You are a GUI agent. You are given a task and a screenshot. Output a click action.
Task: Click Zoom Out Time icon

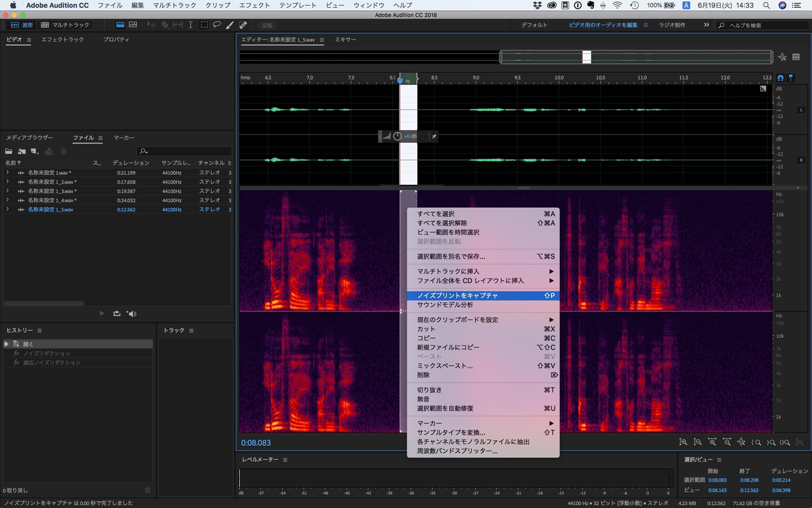point(727,441)
